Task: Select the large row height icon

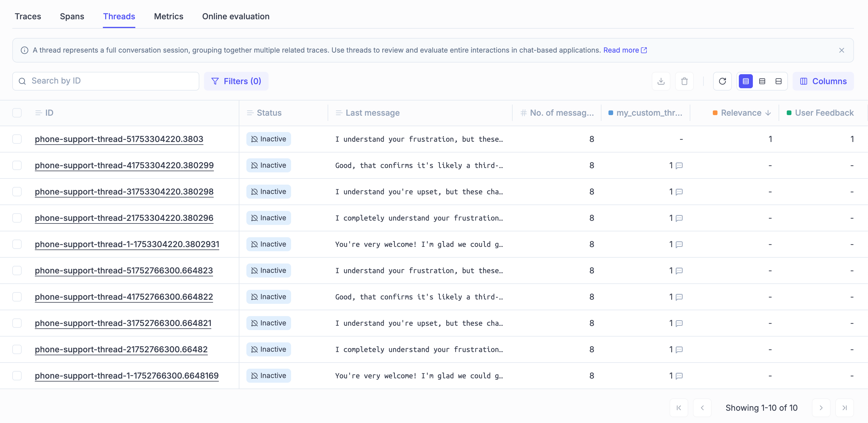Action: click(778, 81)
